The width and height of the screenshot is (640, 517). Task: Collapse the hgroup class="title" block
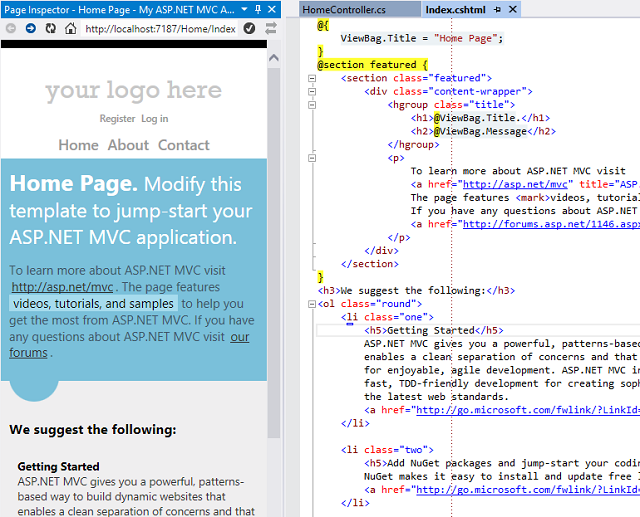312,105
